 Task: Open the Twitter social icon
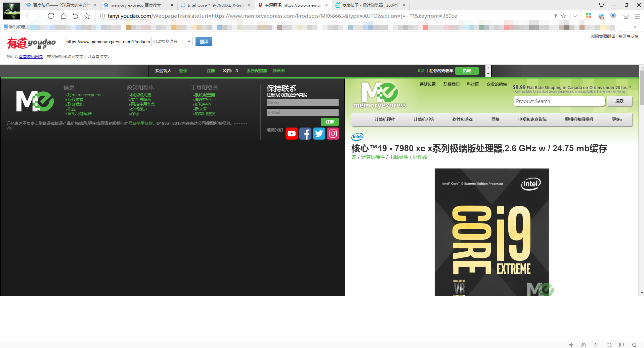click(x=319, y=134)
